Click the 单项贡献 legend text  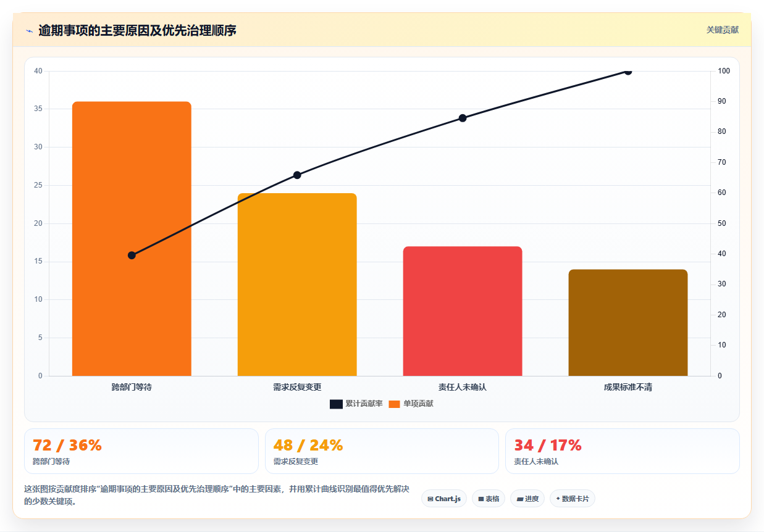(418, 404)
